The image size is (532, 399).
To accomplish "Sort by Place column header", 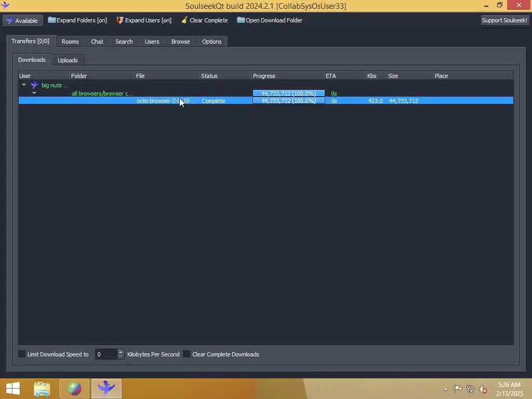I will pos(473,76).
